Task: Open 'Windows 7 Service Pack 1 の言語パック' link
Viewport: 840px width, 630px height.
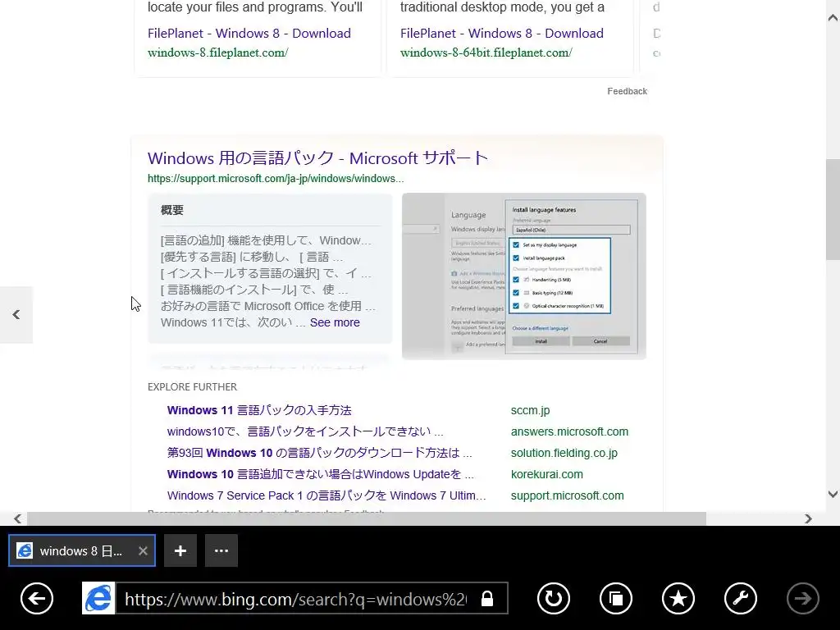Action: pos(326,496)
